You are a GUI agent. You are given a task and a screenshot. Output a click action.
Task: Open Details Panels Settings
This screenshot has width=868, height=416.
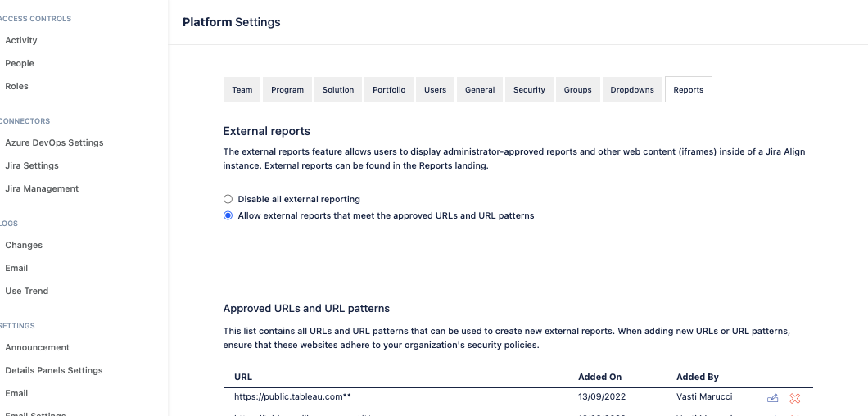[x=54, y=370]
